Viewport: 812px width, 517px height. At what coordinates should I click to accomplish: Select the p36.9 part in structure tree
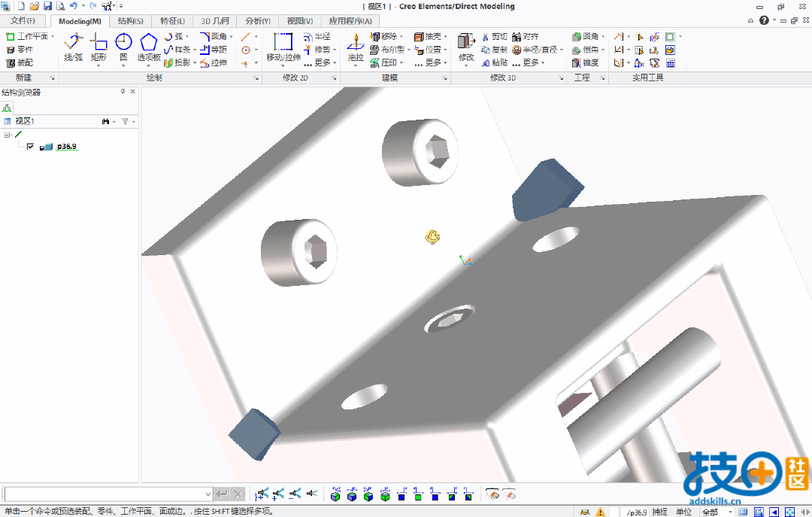67,147
